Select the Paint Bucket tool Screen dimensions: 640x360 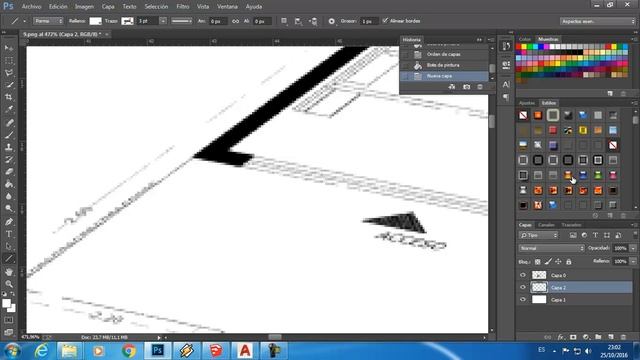point(9,184)
